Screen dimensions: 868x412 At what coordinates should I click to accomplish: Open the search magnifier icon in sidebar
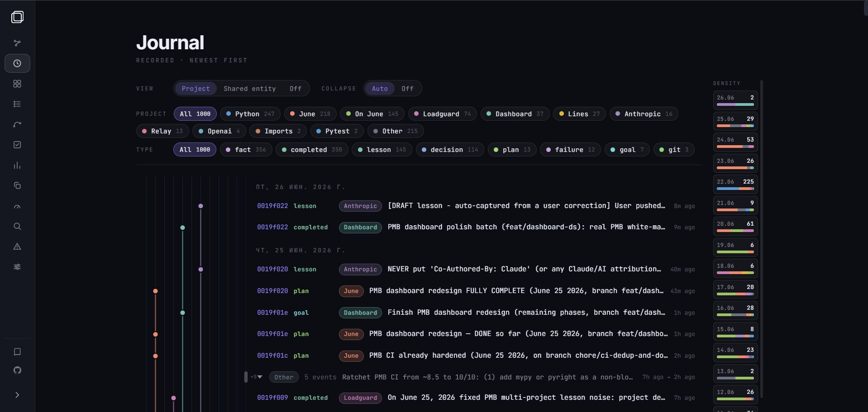pos(17,226)
